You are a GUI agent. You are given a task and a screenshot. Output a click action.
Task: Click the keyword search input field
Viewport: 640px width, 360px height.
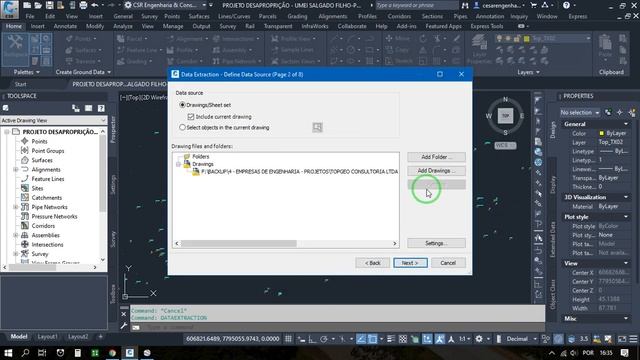416,5
